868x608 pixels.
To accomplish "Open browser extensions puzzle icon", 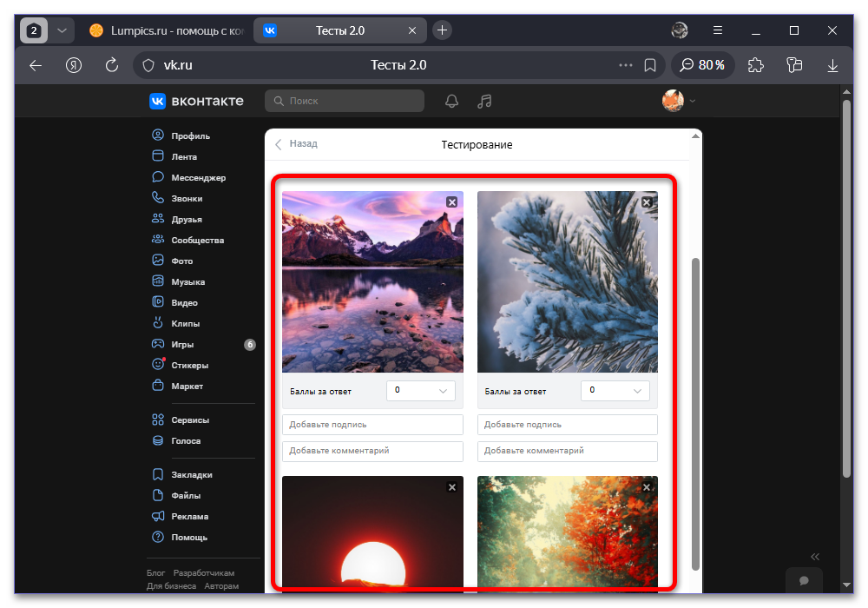I will tap(756, 65).
